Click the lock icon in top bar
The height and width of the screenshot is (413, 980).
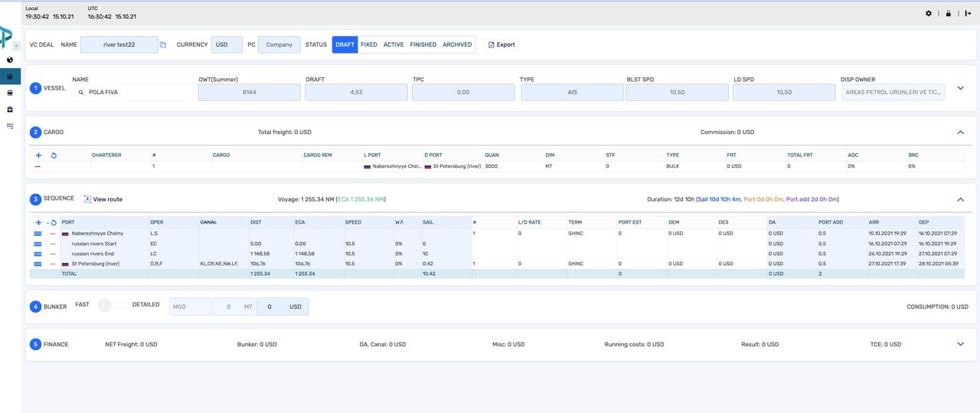click(x=949, y=14)
